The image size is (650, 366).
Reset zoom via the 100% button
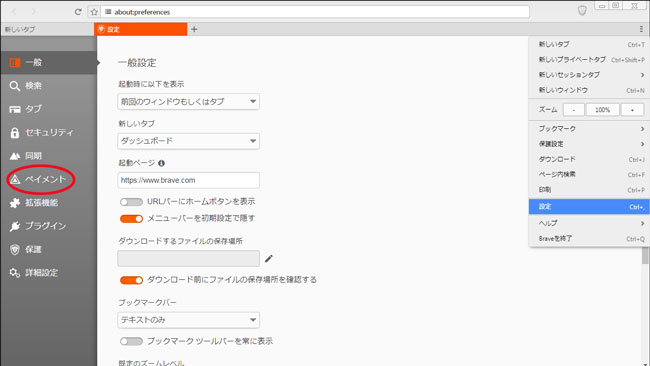tap(603, 110)
